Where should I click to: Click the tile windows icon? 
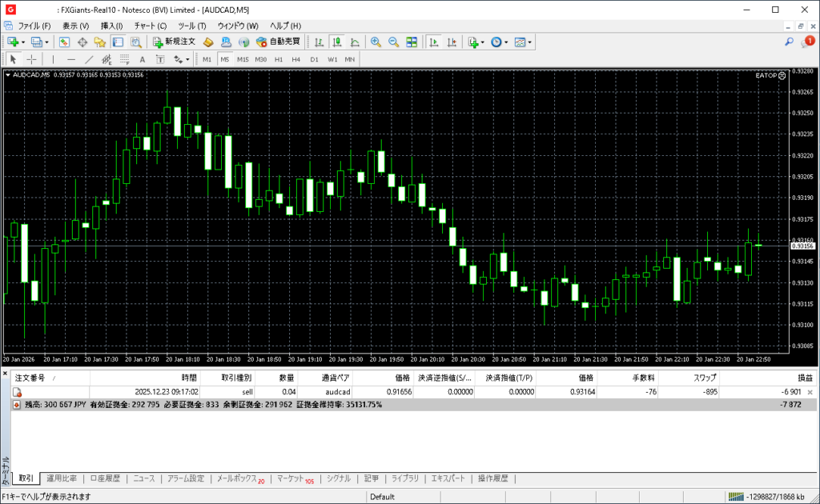pos(412,42)
